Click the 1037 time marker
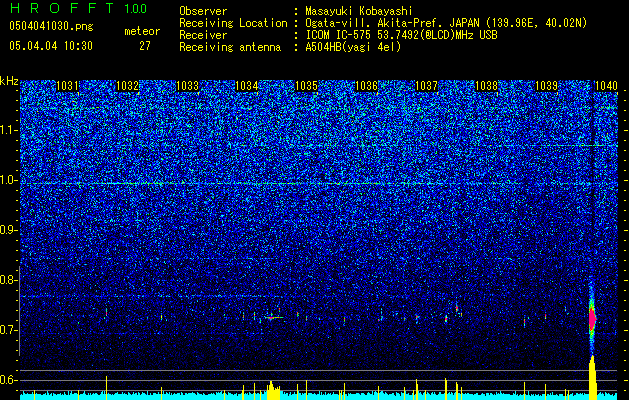The image size is (629, 400). [426, 85]
